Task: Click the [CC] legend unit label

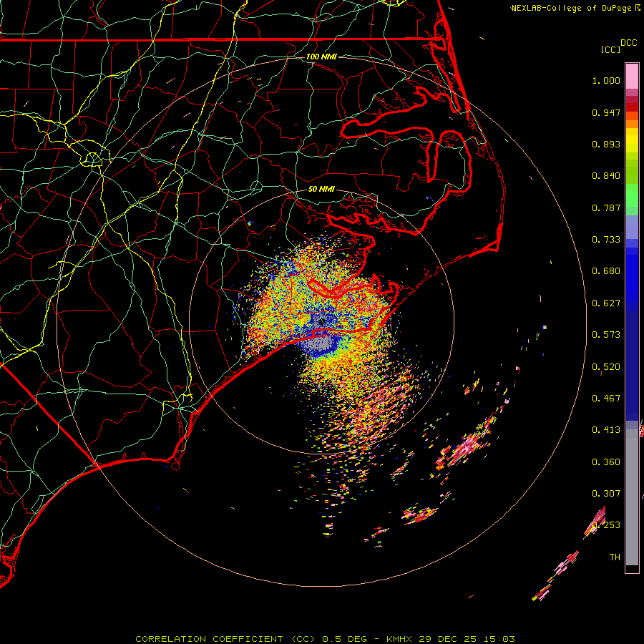Action: 610,49
